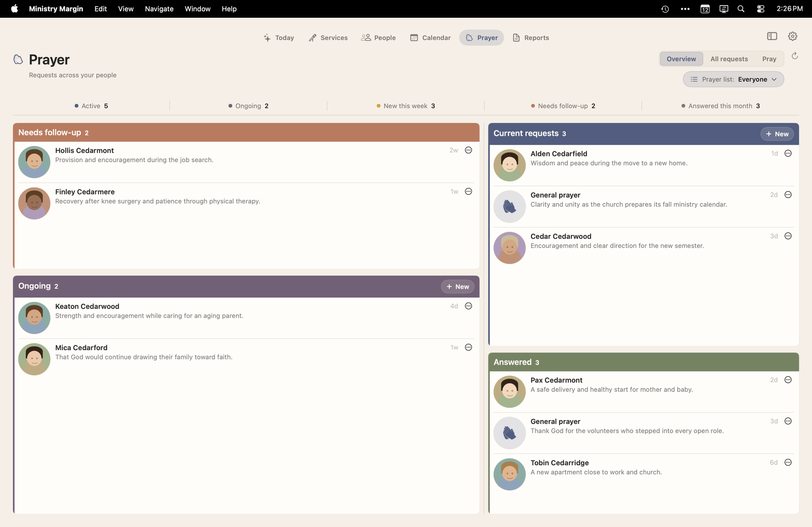Image resolution: width=812 pixels, height=527 pixels.
Task: Open Tobin Cedarridge's avatar
Action: coord(509,474)
